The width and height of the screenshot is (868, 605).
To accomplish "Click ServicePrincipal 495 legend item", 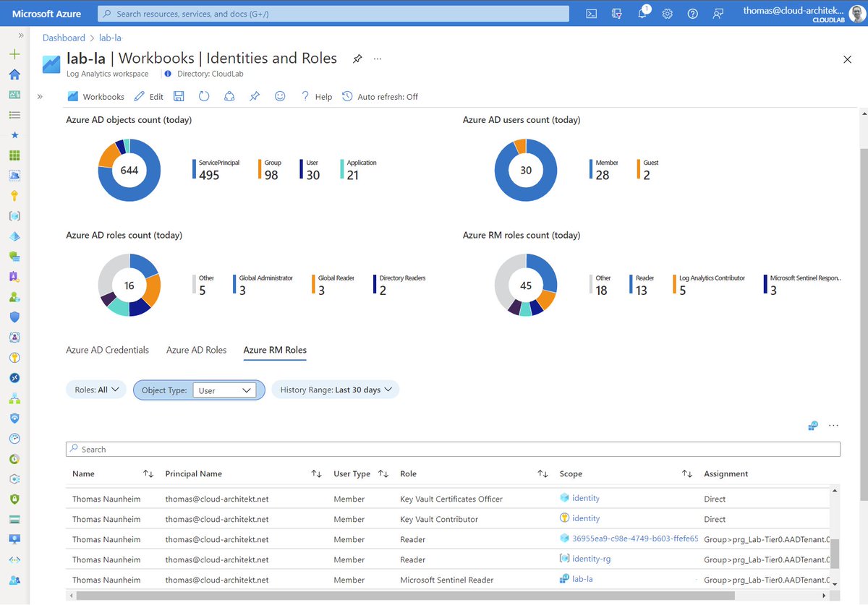I will pyautogui.click(x=216, y=170).
